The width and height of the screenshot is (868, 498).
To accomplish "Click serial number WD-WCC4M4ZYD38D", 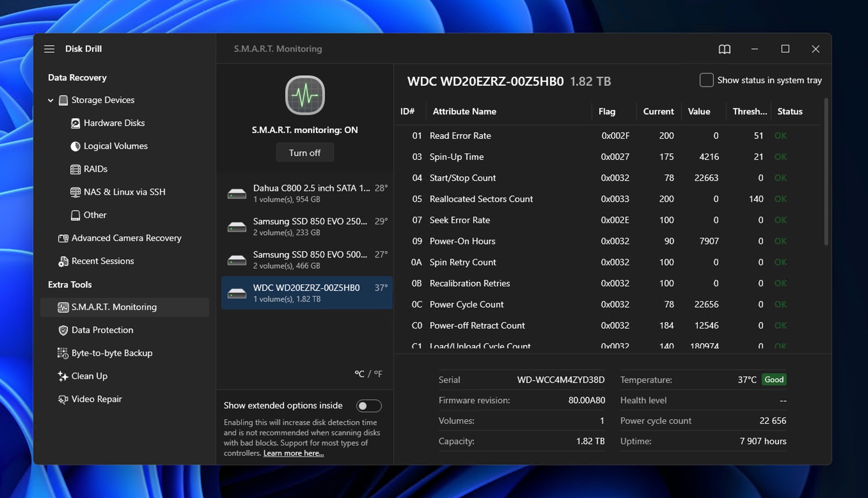I will pos(561,380).
